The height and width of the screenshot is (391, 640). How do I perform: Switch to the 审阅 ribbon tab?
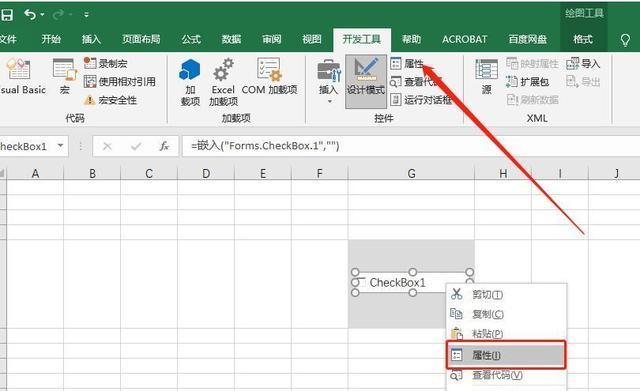click(271, 39)
